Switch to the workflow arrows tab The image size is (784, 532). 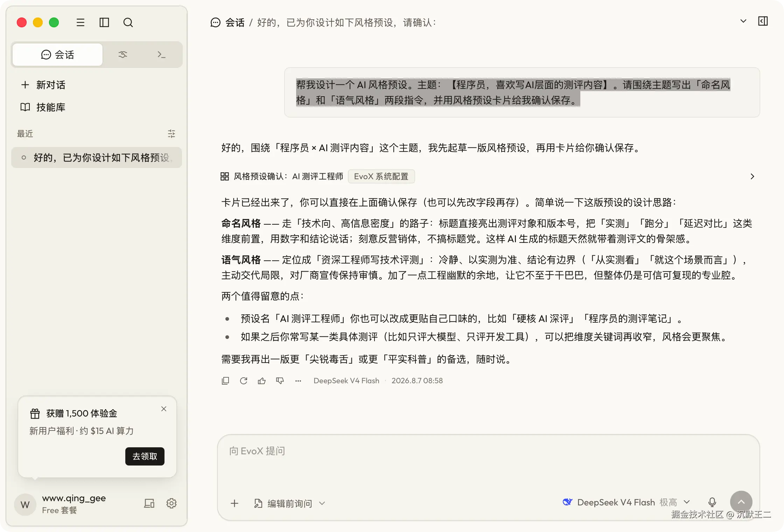(123, 55)
